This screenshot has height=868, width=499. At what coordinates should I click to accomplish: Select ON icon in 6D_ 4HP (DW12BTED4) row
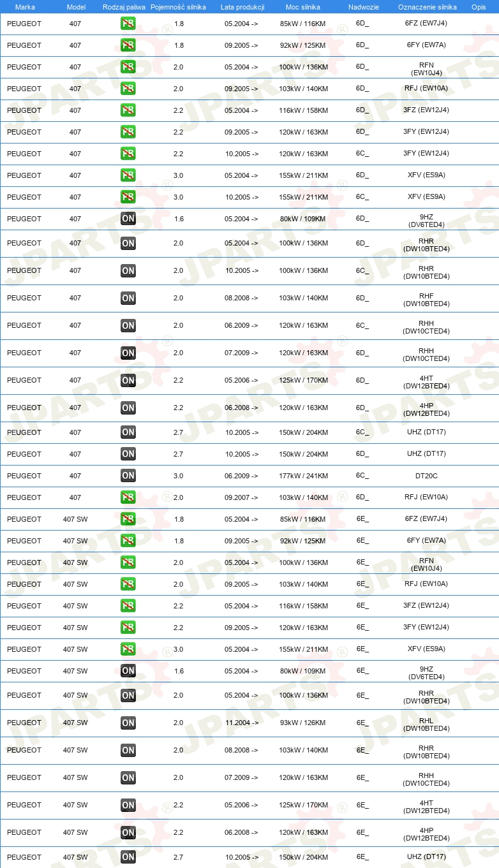pyautogui.click(x=128, y=408)
